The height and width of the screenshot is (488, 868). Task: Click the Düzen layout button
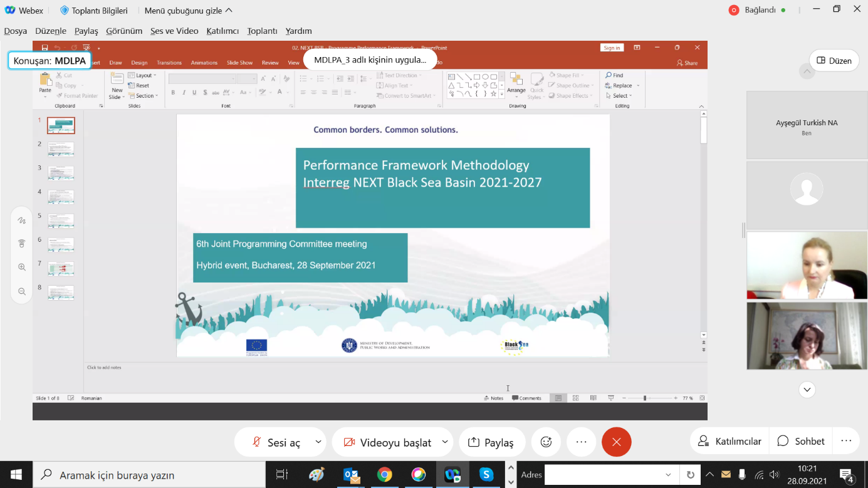coord(834,61)
